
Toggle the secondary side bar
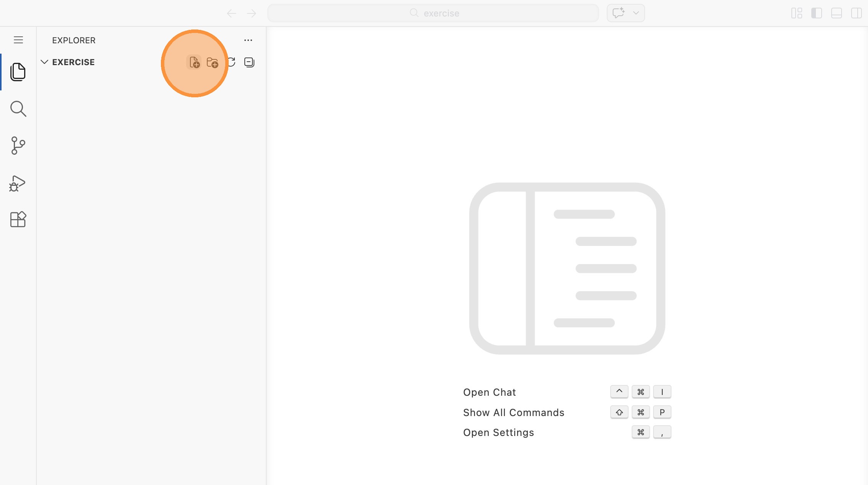(856, 13)
